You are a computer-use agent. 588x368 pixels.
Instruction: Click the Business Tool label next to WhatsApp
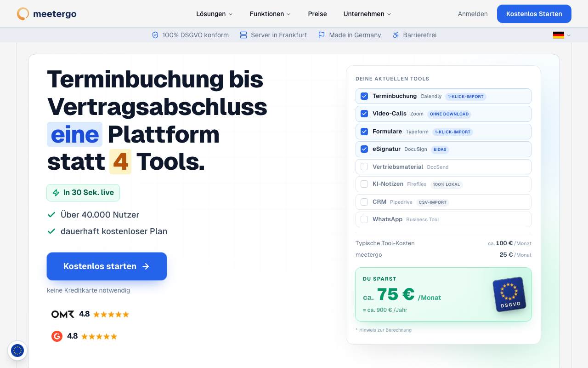pos(423,220)
